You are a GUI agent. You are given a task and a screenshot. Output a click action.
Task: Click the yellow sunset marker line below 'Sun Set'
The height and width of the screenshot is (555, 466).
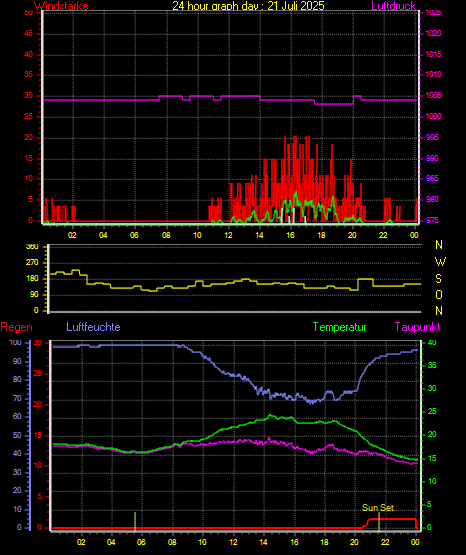pos(379,522)
